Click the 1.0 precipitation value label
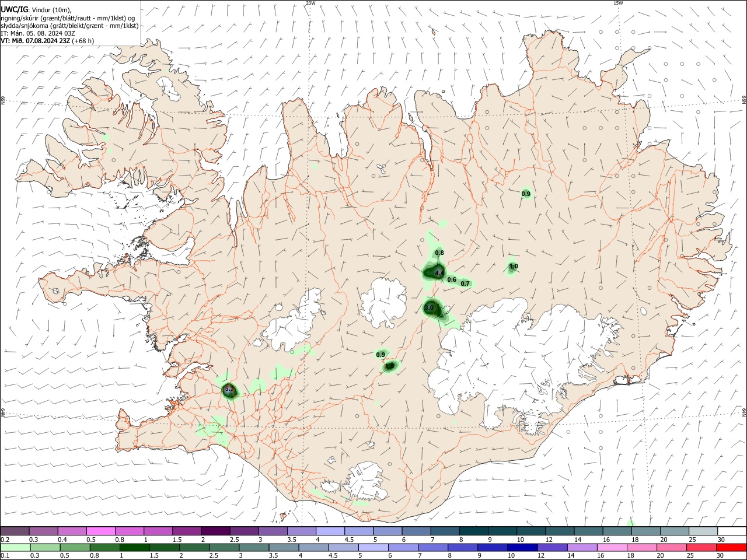This screenshot has width=747, height=560. pyautogui.click(x=514, y=267)
